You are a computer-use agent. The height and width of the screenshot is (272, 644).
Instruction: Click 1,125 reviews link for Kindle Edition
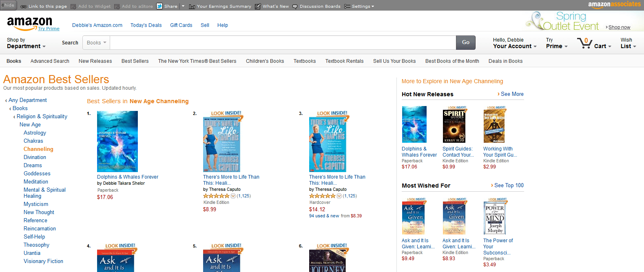coord(243,196)
